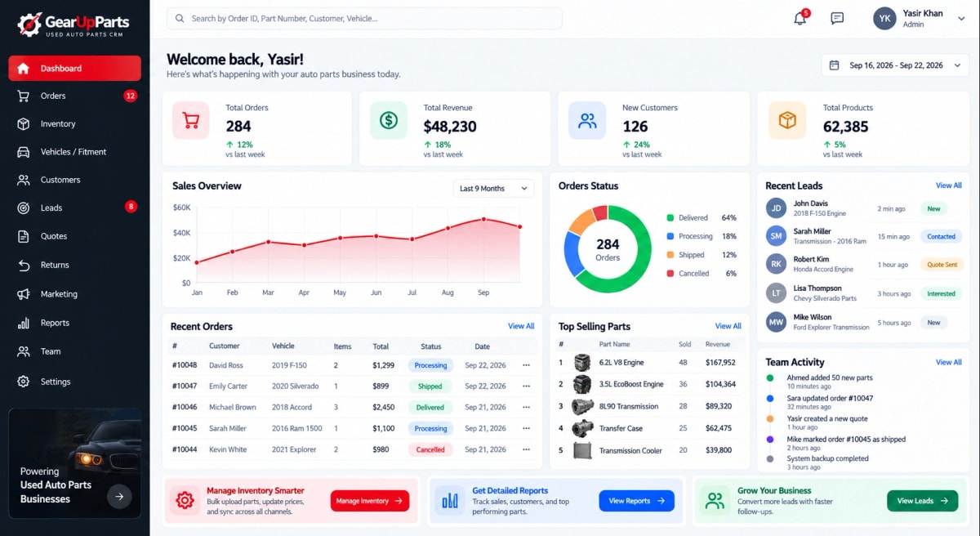Screen dimensions: 980x536
Task: Open row menu for order #10048
Action: 526,365
